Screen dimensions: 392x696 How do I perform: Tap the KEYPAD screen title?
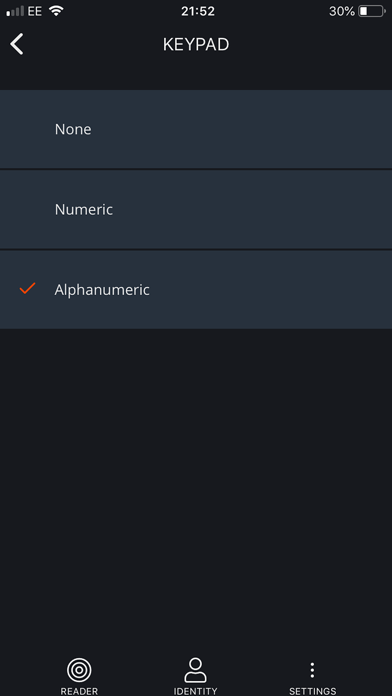click(196, 45)
